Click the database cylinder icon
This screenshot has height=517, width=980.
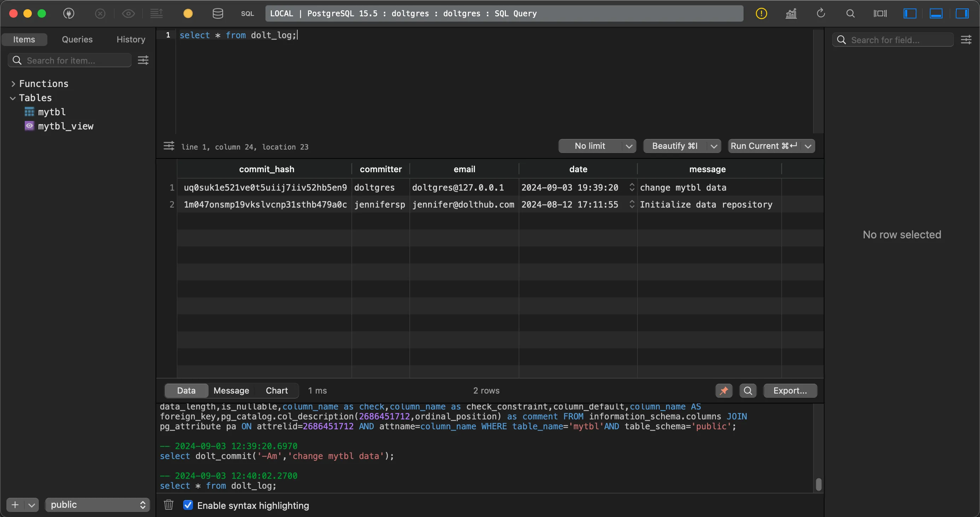218,14
